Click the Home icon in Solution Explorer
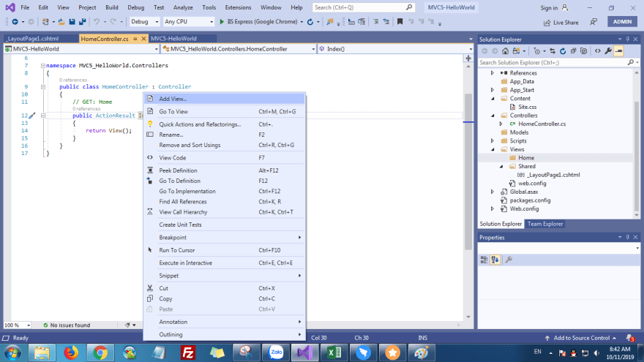The height and width of the screenshot is (362, 644). point(505,51)
